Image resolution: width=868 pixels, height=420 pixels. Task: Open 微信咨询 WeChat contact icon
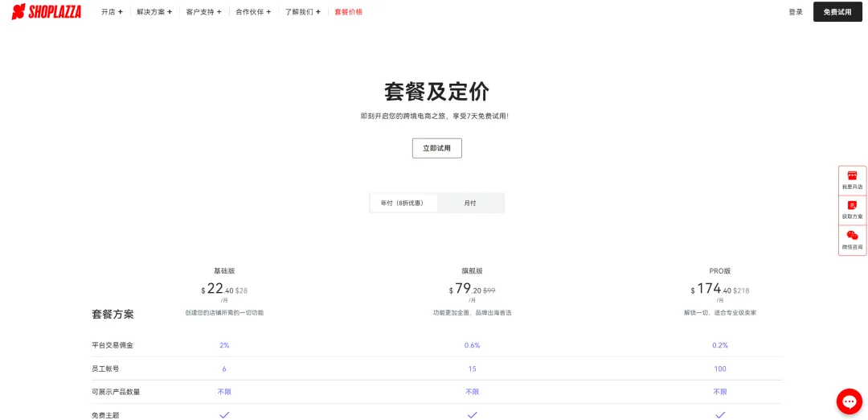tap(852, 240)
